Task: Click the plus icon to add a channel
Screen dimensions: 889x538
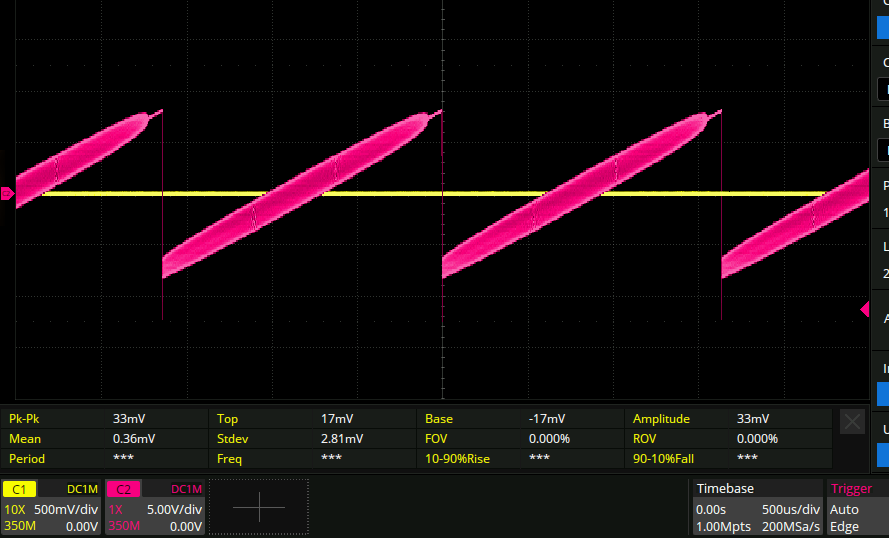Action: click(x=258, y=507)
